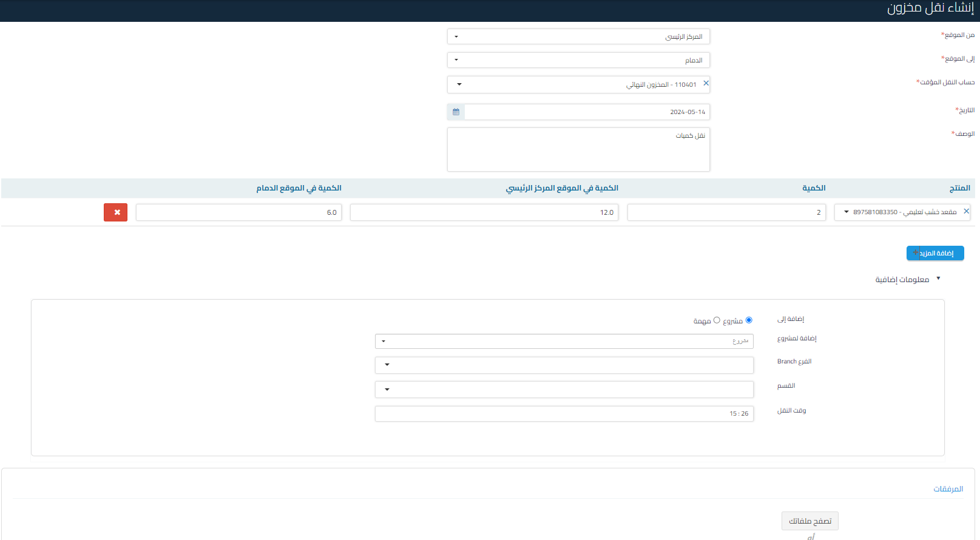Open the إلى الموقع location dropdown
The width and height of the screenshot is (980, 540).
coord(578,60)
